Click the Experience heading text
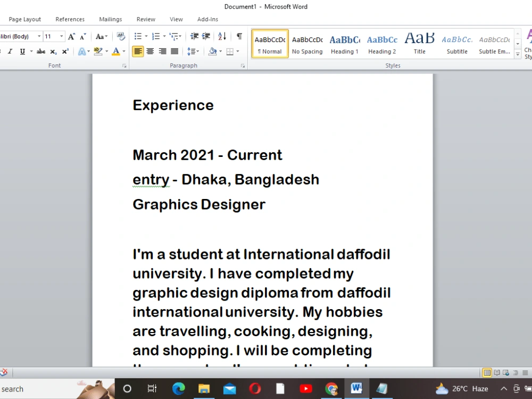This screenshot has height=399, width=532. 173,105
